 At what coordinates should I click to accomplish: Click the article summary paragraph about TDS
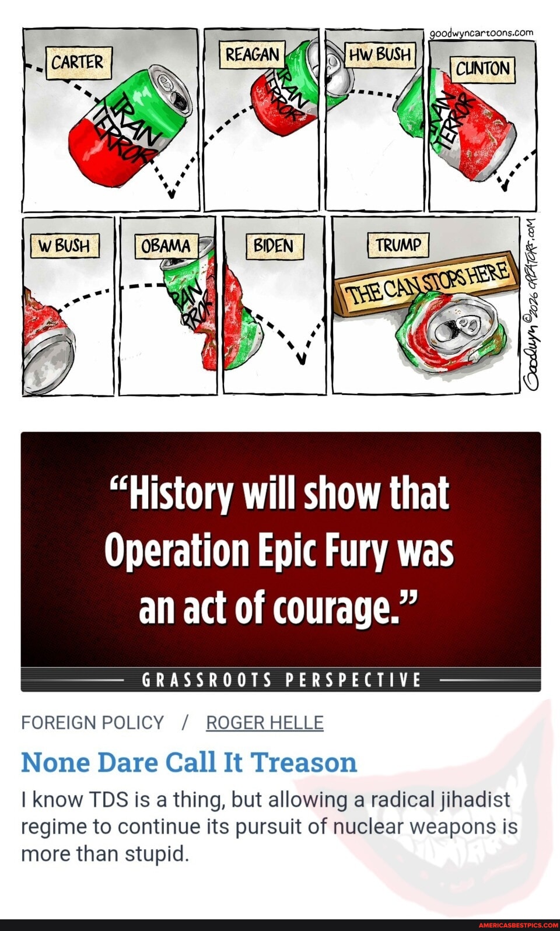coord(269,827)
